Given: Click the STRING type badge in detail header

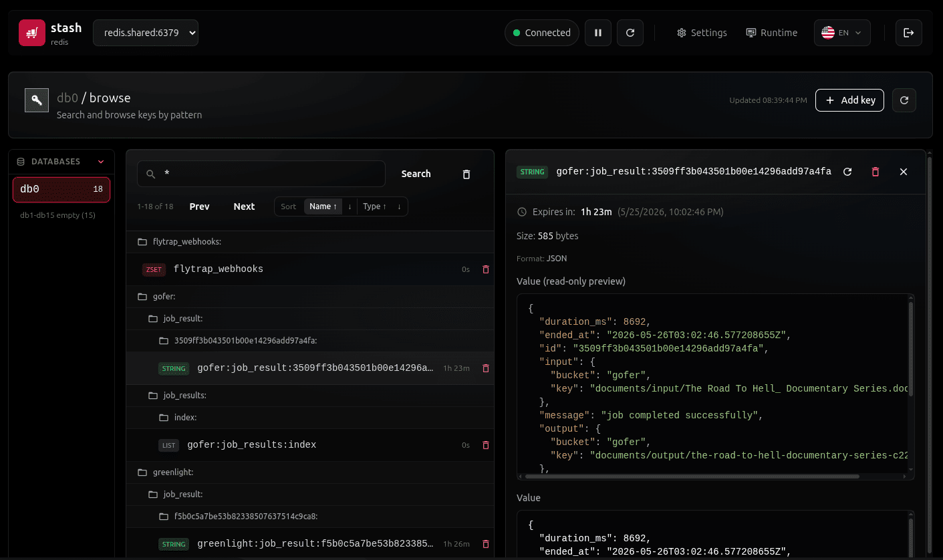Looking at the screenshot, I should pyautogui.click(x=533, y=172).
